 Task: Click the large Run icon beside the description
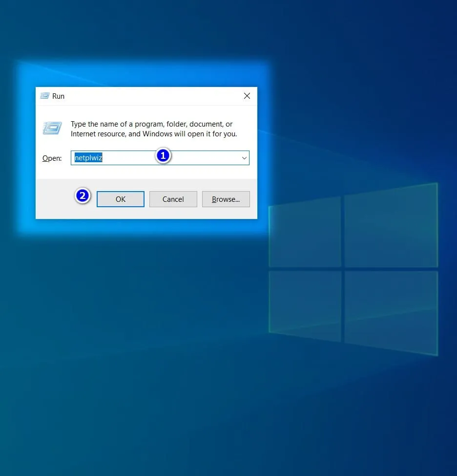(x=52, y=129)
